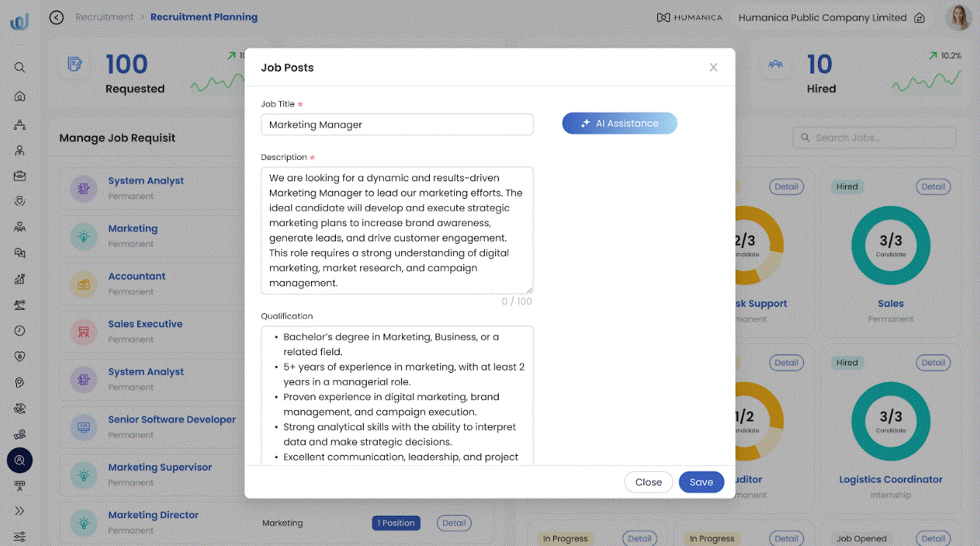Activate the AI Assistance button
The width and height of the screenshot is (980, 546).
click(620, 123)
